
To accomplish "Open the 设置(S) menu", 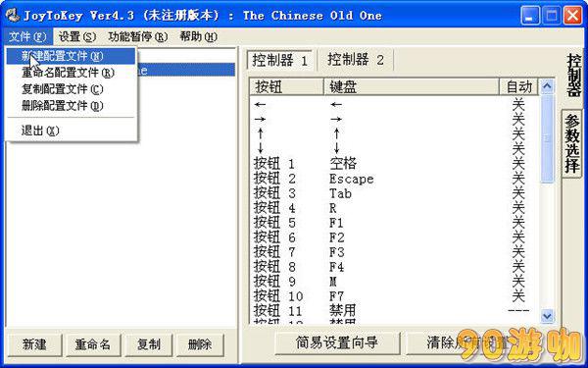I will [x=77, y=37].
